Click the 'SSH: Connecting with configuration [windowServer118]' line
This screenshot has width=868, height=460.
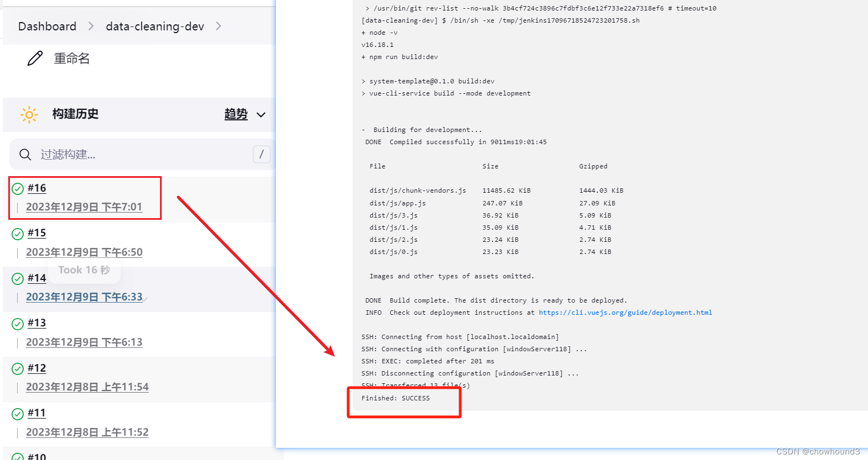(474, 349)
